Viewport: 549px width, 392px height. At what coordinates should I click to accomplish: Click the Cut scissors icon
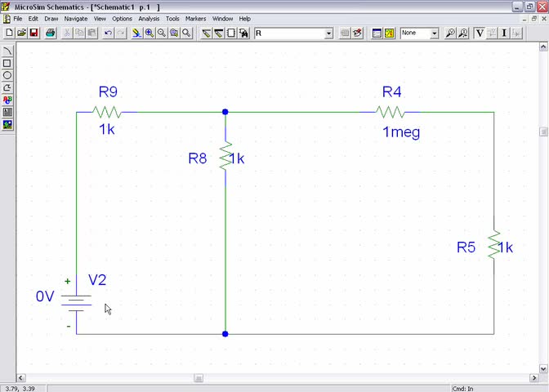click(67, 33)
